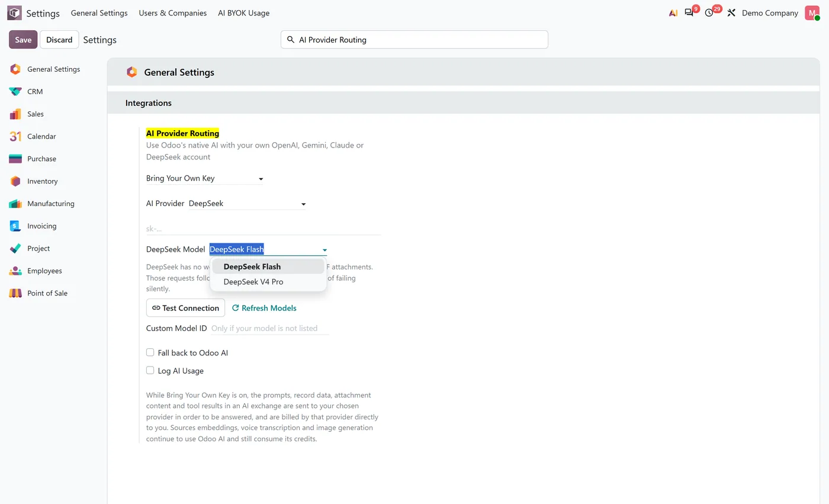Click the General Settings sidebar icon

[x=15, y=69]
